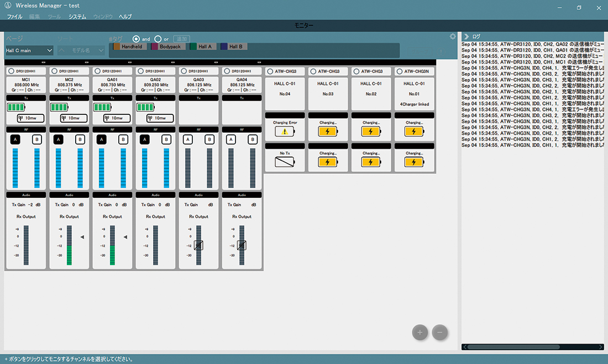Click the Bodypack tag button
608x364 pixels.
click(167, 46)
